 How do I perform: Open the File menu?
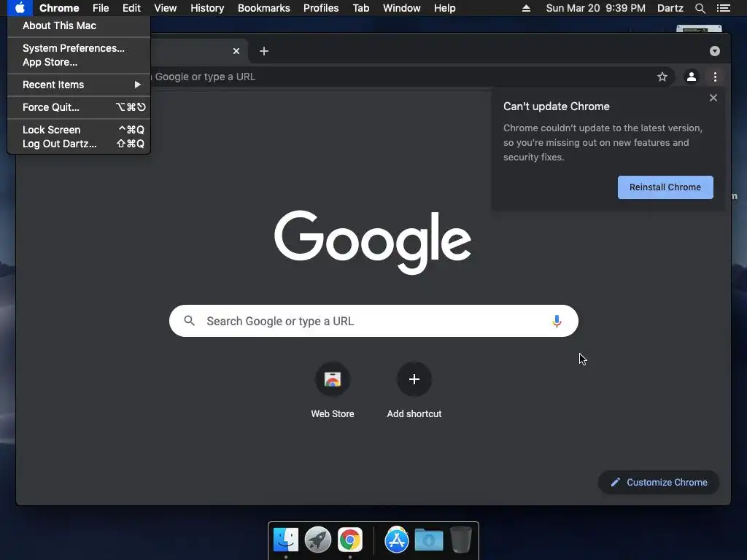point(101,8)
